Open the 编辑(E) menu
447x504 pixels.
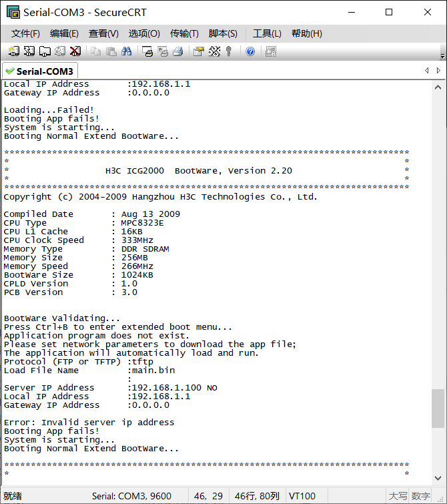pyautogui.click(x=64, y=33)
